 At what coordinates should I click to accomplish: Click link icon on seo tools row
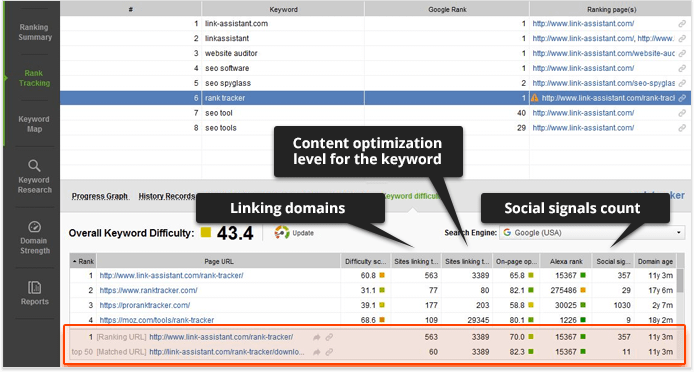pos(682,128)
